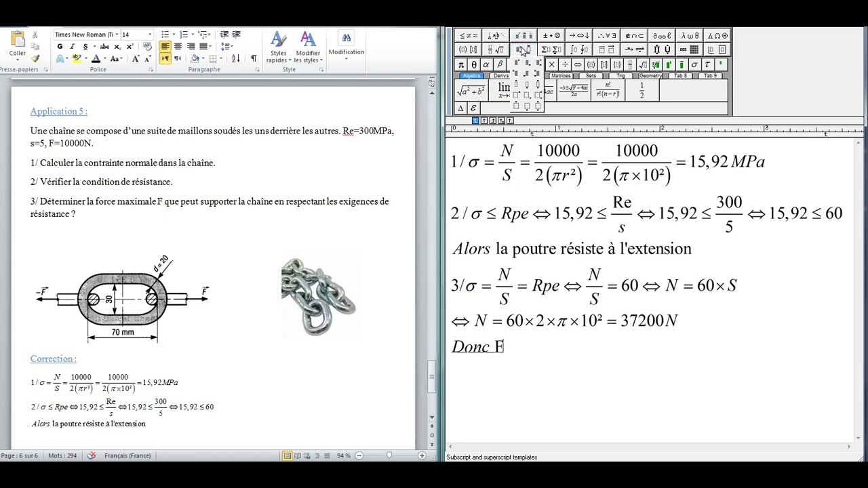The image size is (868, 488).
Task: Click the numbered list icon
Action: [x=184, y=35]
